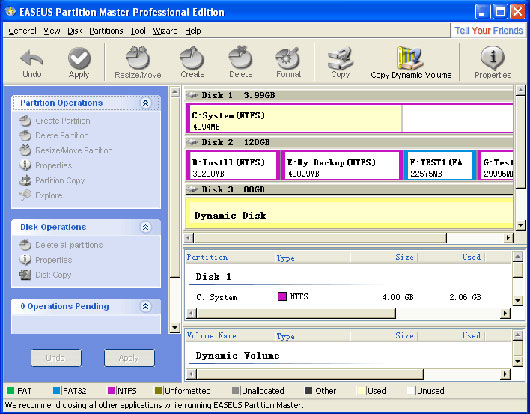Click the bottom Undo button
The height and width of the screenshot is (414, 530).
click(x=56, y=358)
